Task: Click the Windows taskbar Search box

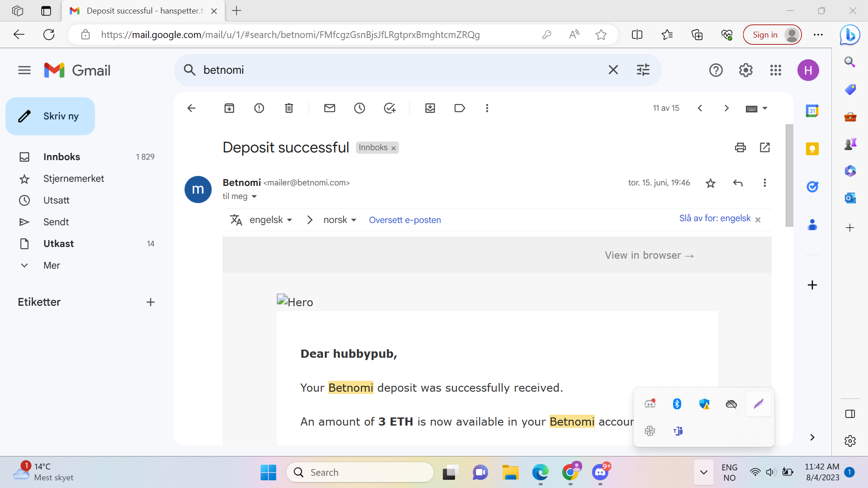Action: 360,473
